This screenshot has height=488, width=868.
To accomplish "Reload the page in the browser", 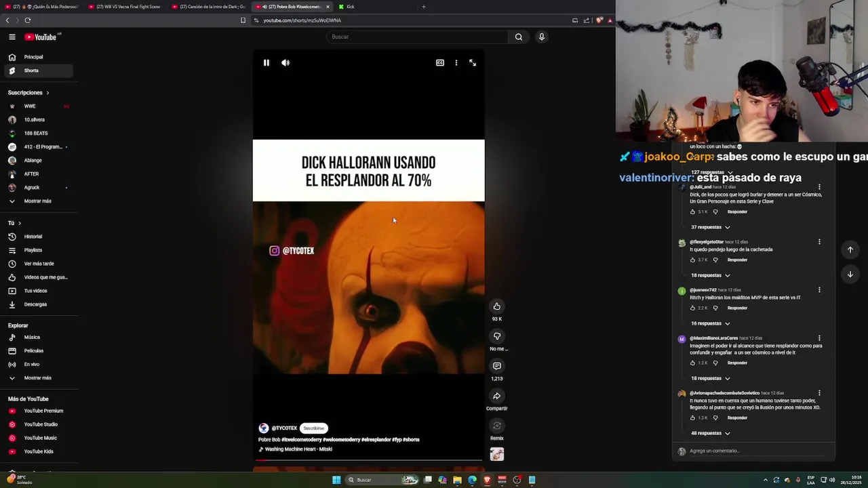I will click(x=28, y=20).
